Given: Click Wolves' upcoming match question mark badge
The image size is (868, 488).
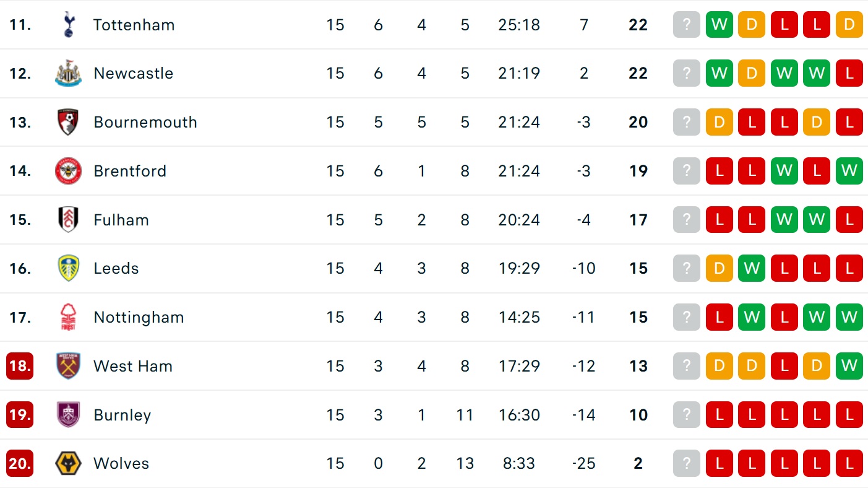Looking at the screenshot, I should (x=687, y=463).
